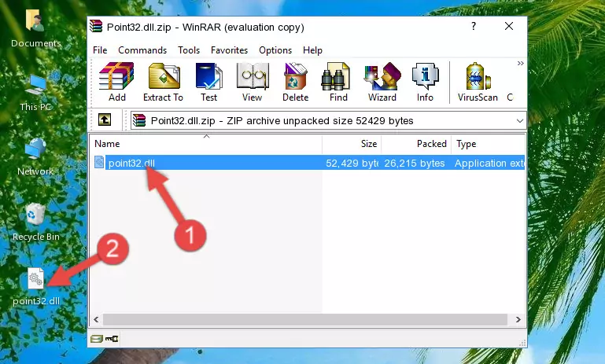Screen dimensions: 605x364
Task: Close the WinRAR window
Action: click(x=509, y=26)
